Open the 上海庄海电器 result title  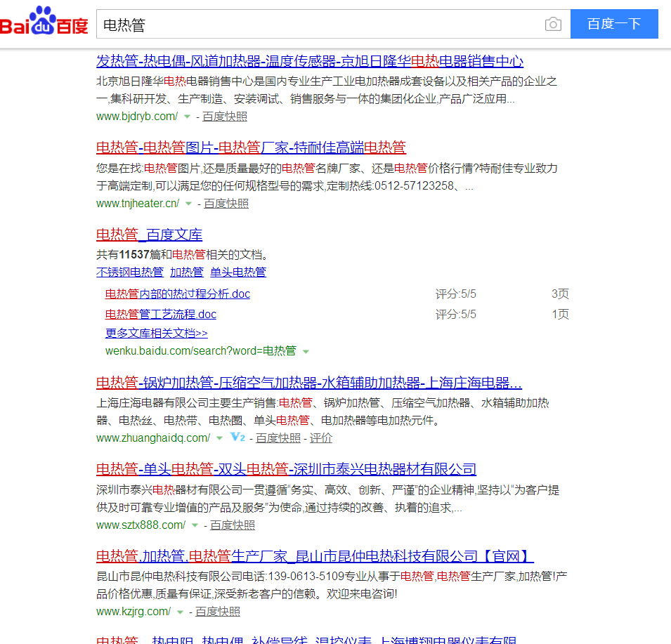coord(309,382)
